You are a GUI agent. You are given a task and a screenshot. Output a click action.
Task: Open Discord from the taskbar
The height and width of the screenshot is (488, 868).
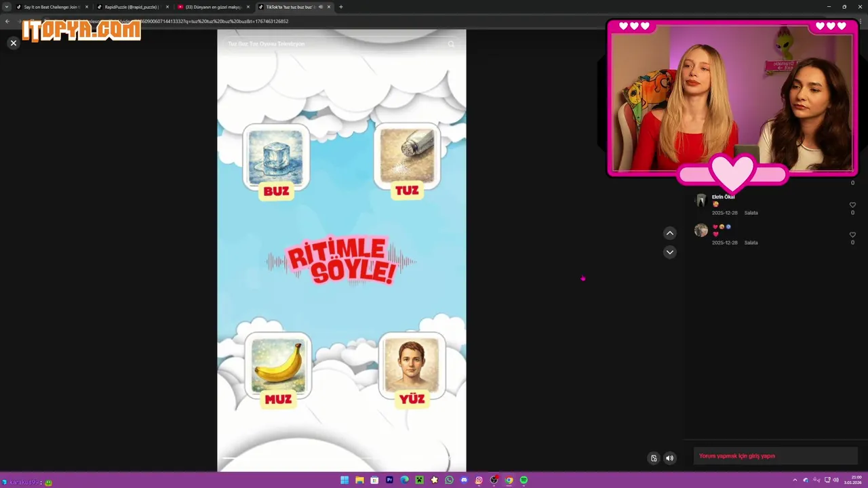pyautogui.click(x=464, y=480)
